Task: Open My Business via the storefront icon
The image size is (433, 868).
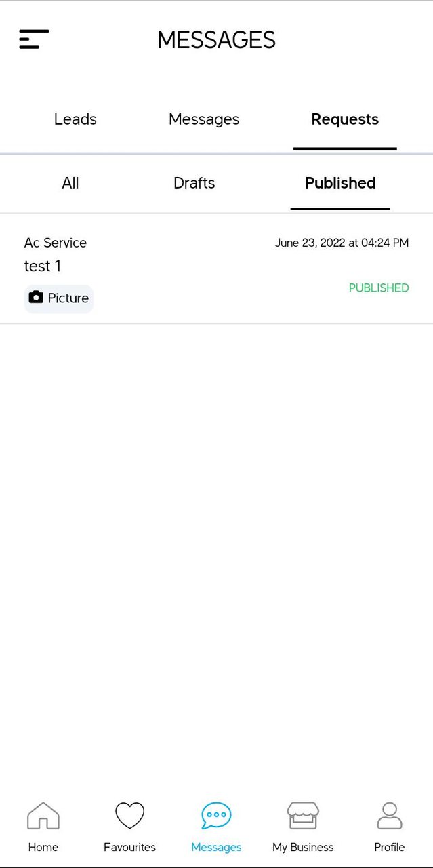Action: [x=303, y=818]
